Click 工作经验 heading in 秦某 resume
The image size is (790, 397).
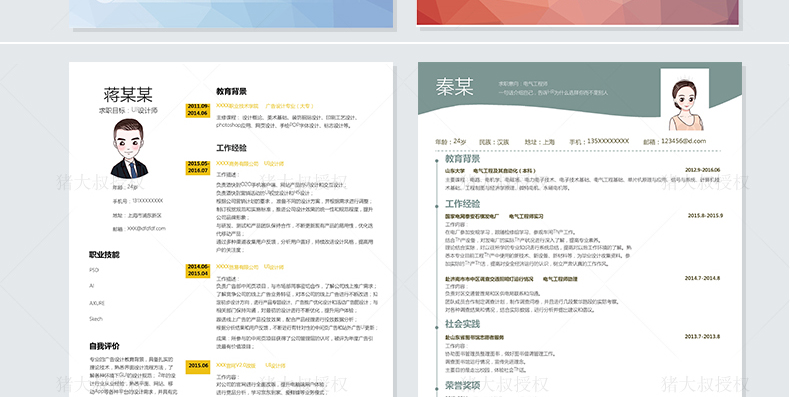tap(462, 204)
